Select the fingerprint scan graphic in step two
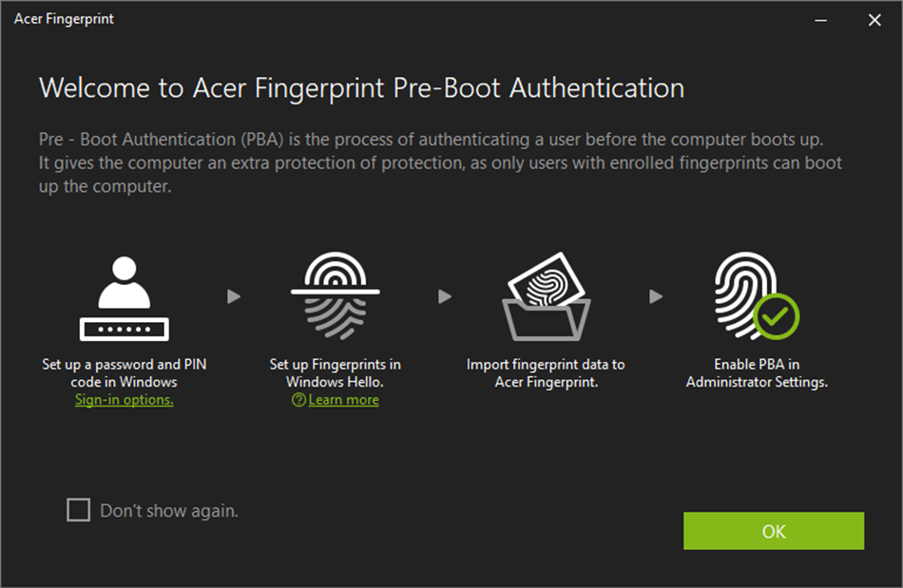The height and width of the screenshot is (588, 903). (x=334, y=296)
